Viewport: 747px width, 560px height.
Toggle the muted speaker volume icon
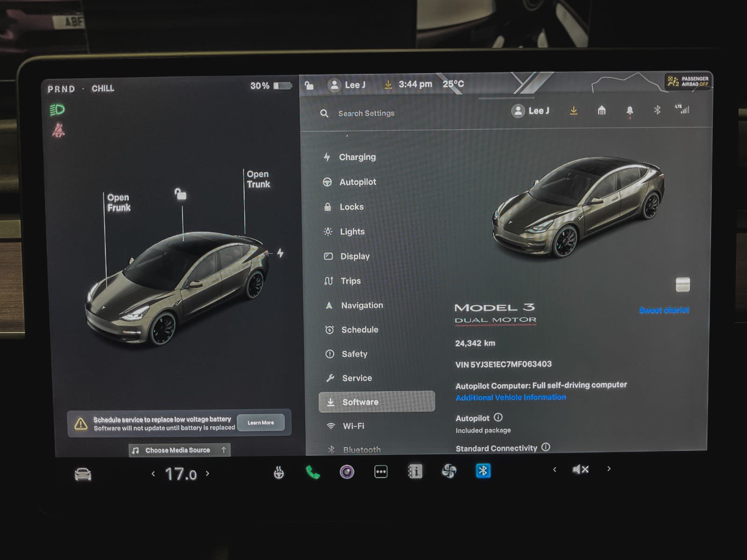[581, 469]
